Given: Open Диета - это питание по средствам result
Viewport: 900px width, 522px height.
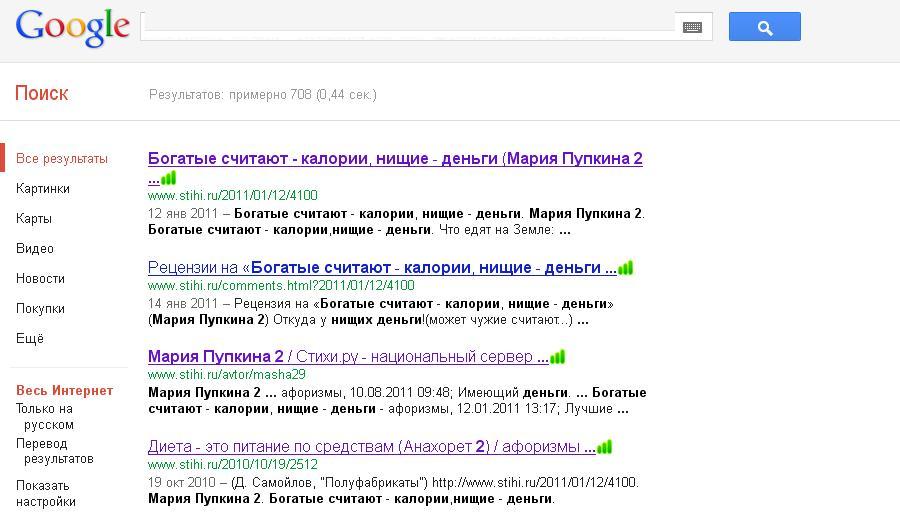Looking at the screenshot, I should [x=372, y=446].
